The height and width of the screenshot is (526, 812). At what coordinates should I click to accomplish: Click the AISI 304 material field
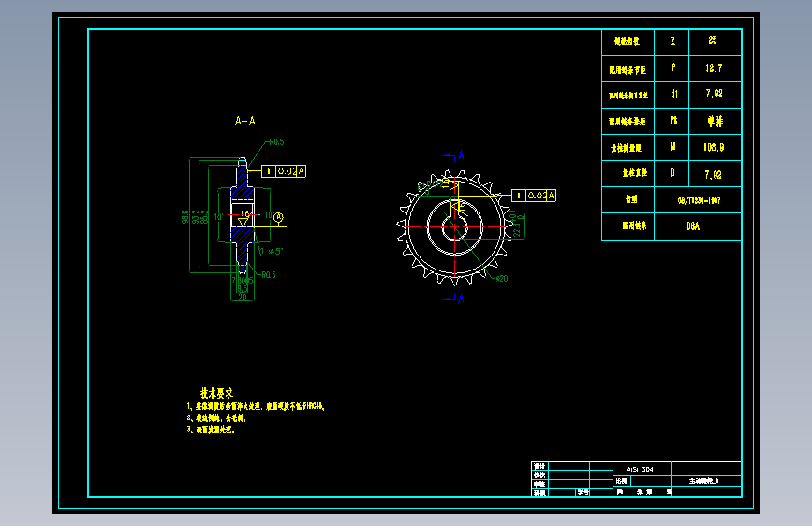point(642,469)
